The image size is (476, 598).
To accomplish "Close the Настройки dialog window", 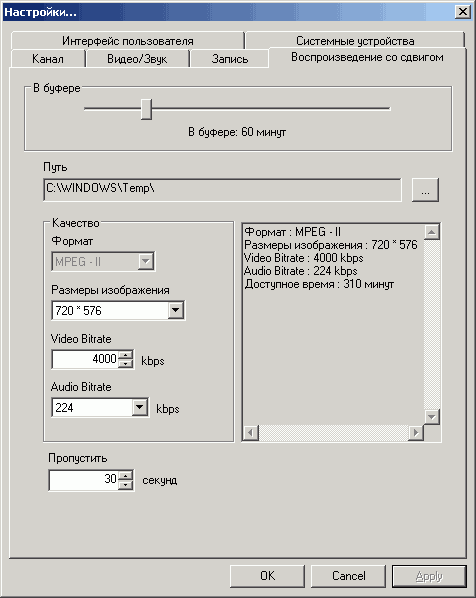I will (x=463, y=11).
